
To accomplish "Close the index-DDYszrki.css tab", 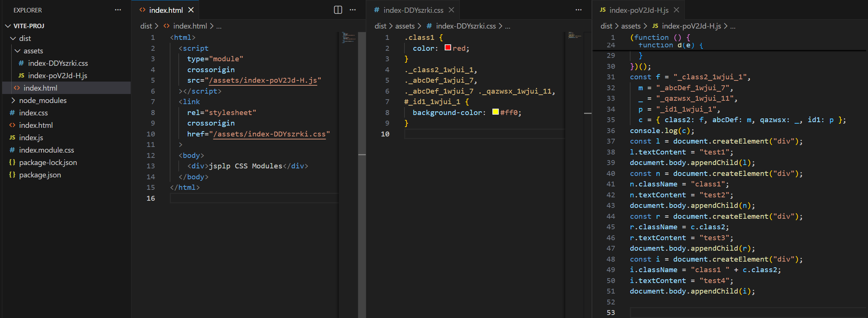I will (x=451, y=10).
